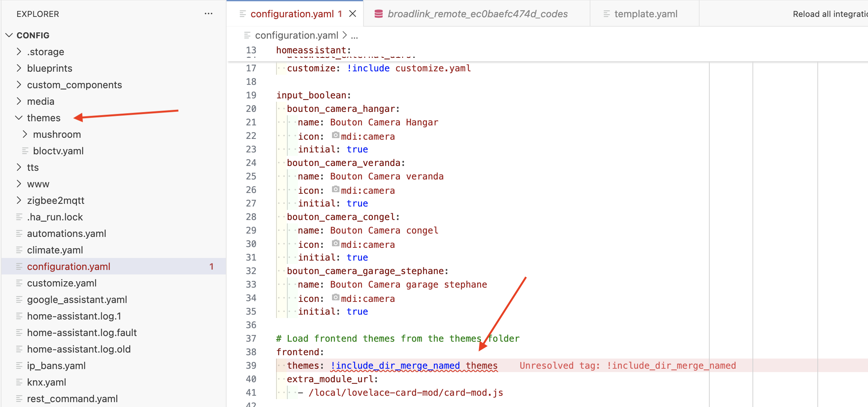Open the broadlink_remote codes tab
The height and width of the screenshot is (407, 868).
(477, 14)
